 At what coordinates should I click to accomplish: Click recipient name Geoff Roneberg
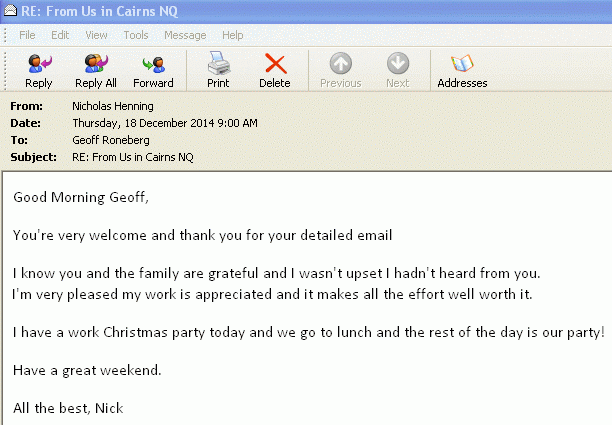(x=111, y=140)
